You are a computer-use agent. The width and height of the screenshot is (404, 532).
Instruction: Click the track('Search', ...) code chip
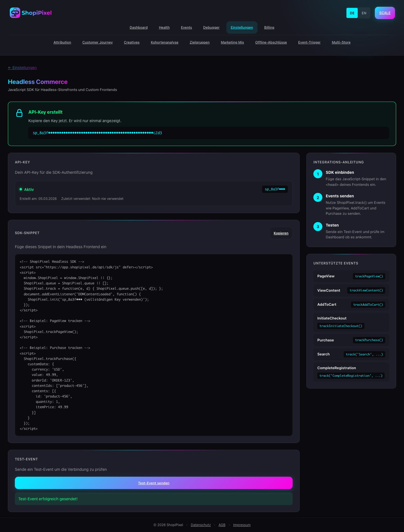tap(364, 354)
